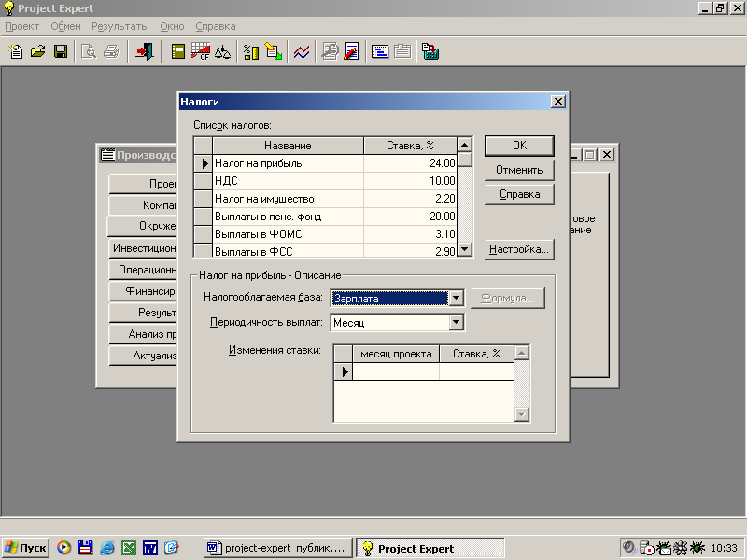This screenshot has height=560, width=747.
Task: Open the Операционн tab in background window
Action: pos(143,270)
